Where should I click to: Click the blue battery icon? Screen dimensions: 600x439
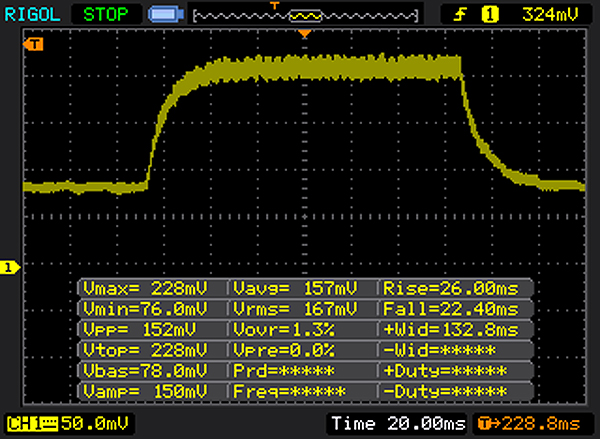pyautogui.click(x=166, y=15)
